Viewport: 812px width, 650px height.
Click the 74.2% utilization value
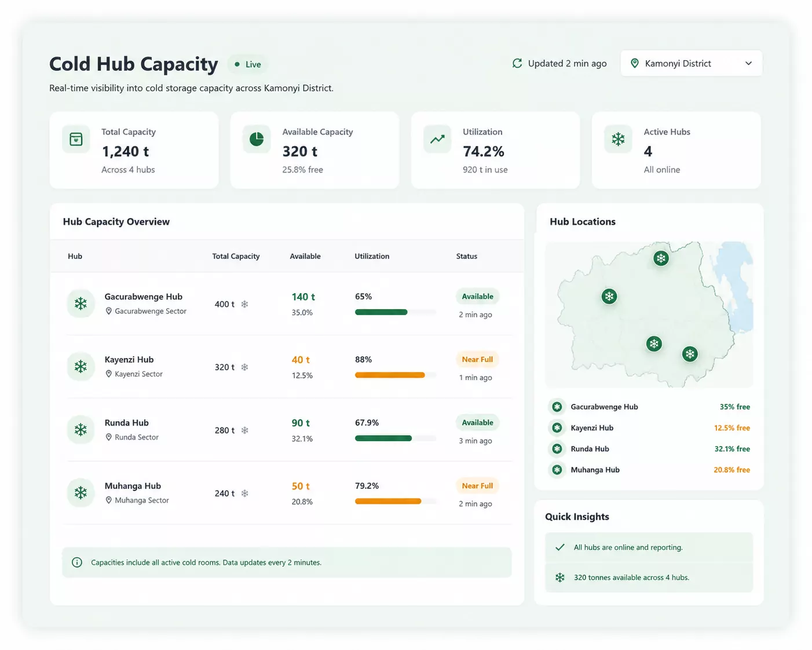click(x=483, y=152)
